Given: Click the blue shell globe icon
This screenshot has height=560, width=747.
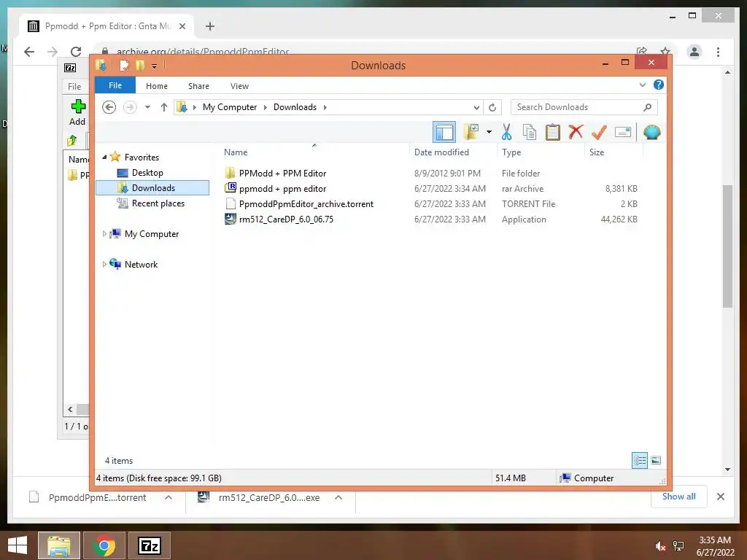Looking at the screenshot, I should tap(651, 132).
